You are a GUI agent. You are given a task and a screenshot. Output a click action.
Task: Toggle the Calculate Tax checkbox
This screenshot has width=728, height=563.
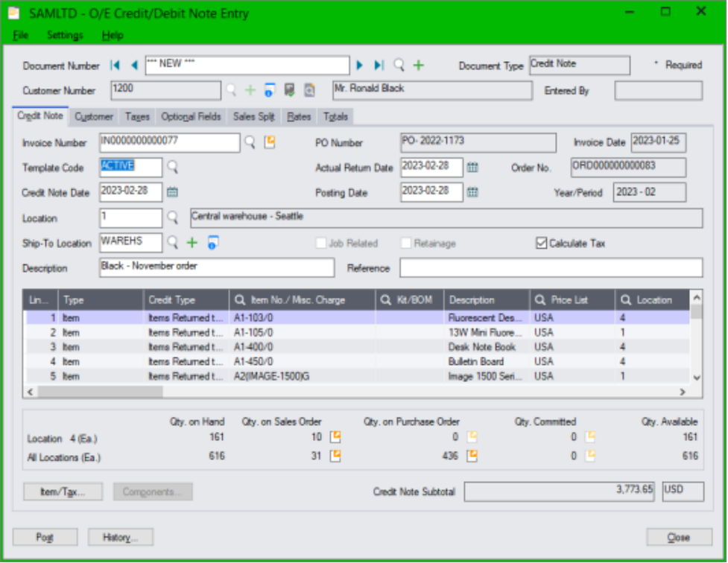(x=542, y=243)
